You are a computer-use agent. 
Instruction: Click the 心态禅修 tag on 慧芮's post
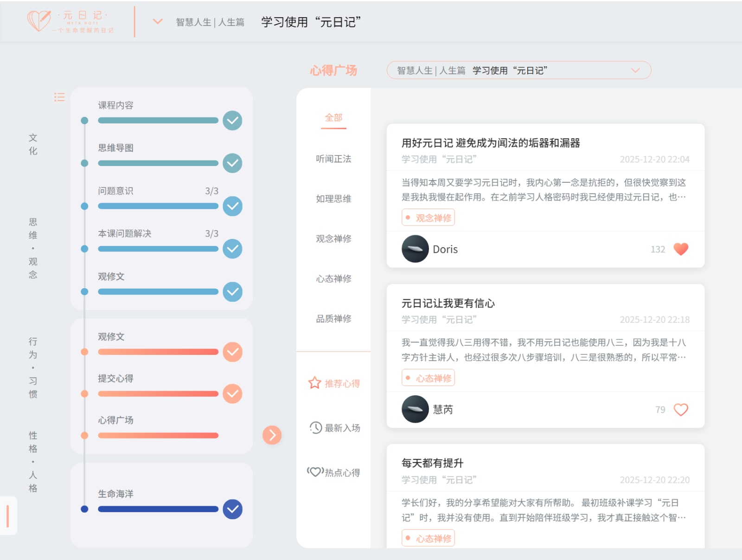[428, 378]
